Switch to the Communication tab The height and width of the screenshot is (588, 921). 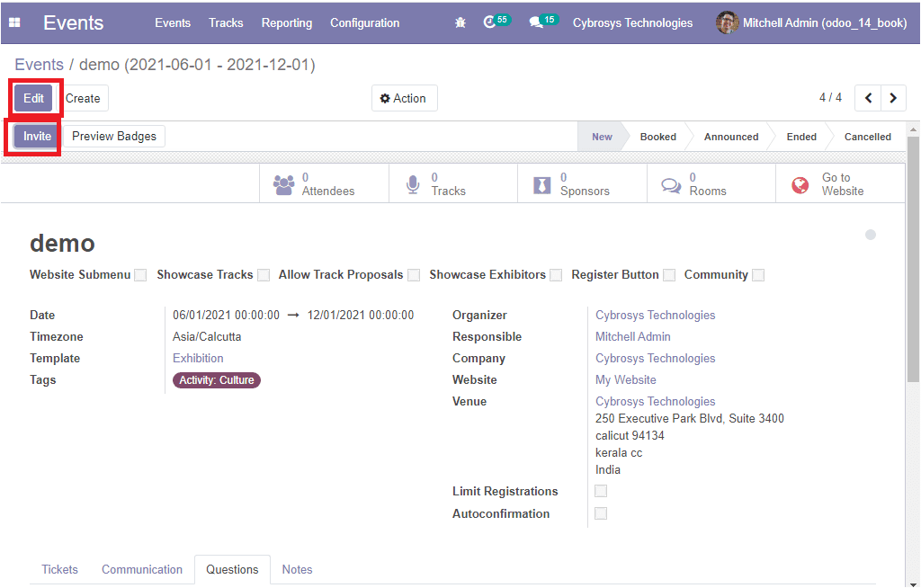pyautogui.click(x=142, y=569)
